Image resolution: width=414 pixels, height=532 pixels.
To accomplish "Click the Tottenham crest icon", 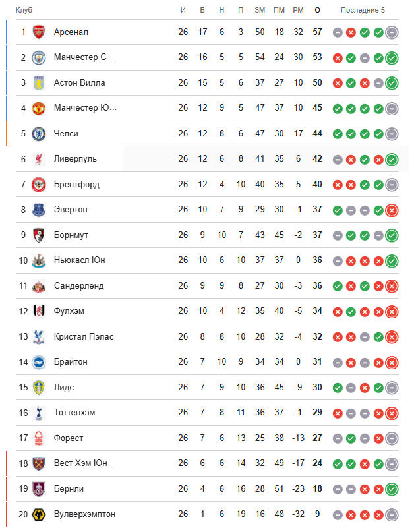I will click(x=39, y=413).
